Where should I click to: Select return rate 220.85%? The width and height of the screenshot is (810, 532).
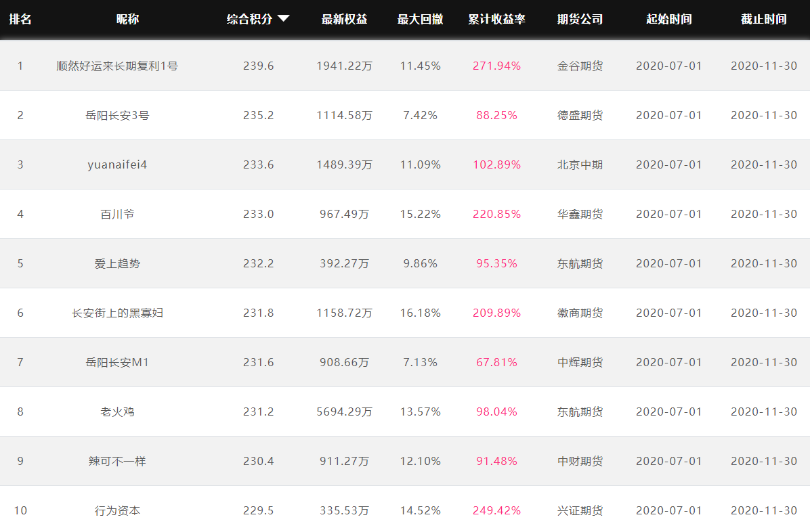[496, 214]
